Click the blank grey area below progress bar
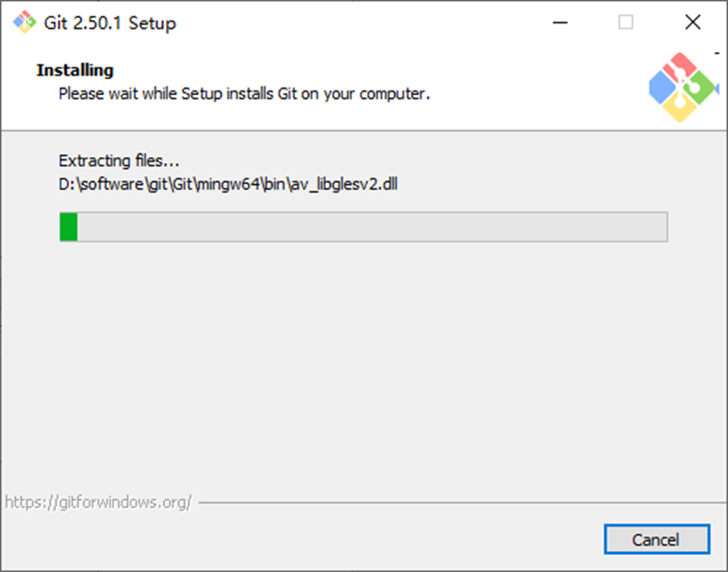Image resolution: width=728 pixels, height=572 pixels. tap(364, 367)
